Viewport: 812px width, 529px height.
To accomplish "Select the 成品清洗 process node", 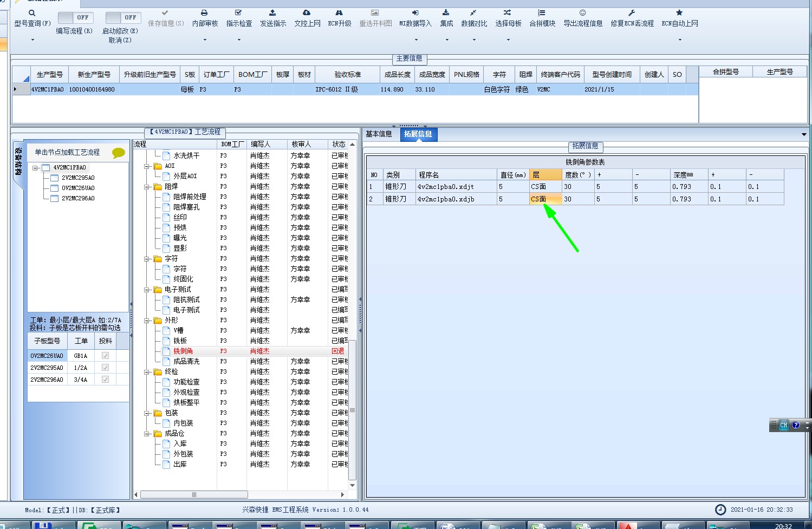I will (x=186, y=361).
